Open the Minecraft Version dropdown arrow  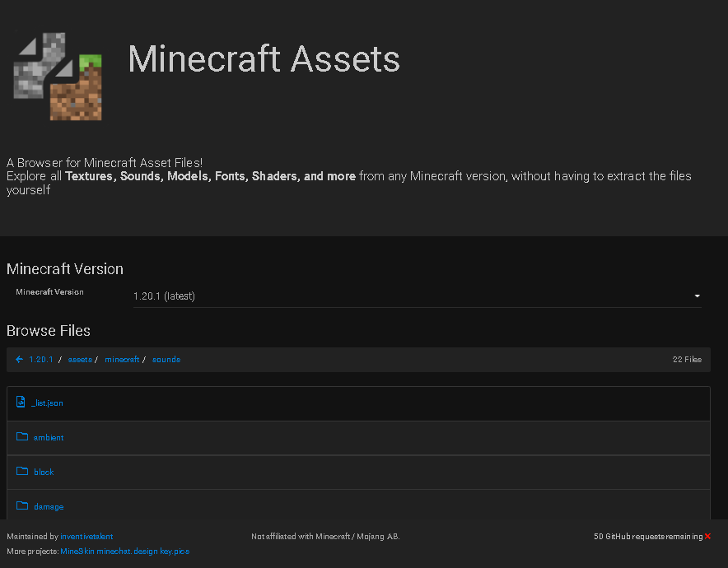click(x=697, y=296)
